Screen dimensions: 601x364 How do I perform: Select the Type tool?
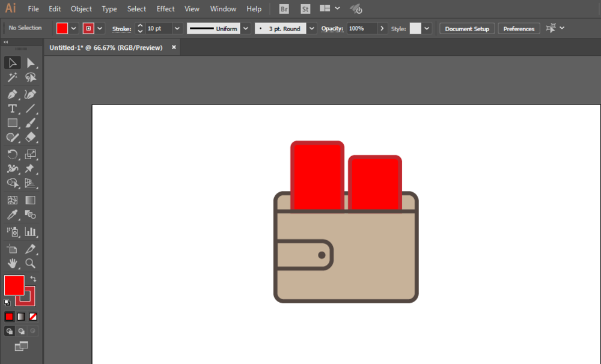(12, 109)
